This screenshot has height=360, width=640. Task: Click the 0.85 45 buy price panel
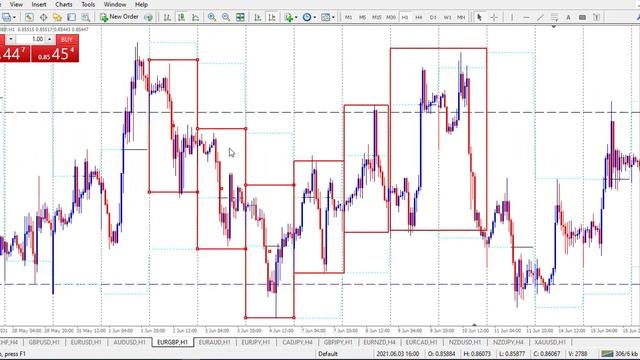[55, 53]
